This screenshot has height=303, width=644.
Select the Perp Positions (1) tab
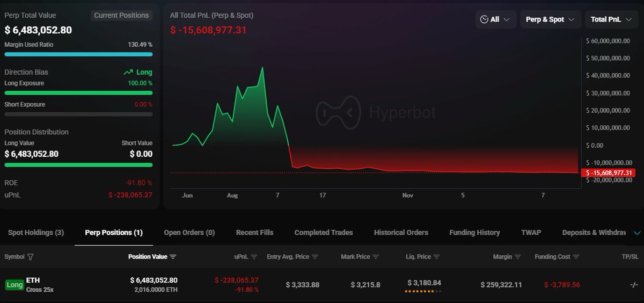click(x=114, y=233)
